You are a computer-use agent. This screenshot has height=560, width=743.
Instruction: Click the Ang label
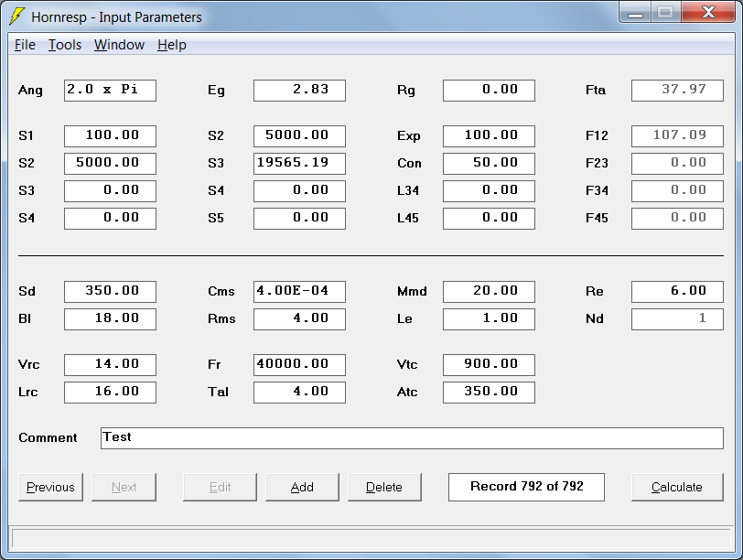30,90
